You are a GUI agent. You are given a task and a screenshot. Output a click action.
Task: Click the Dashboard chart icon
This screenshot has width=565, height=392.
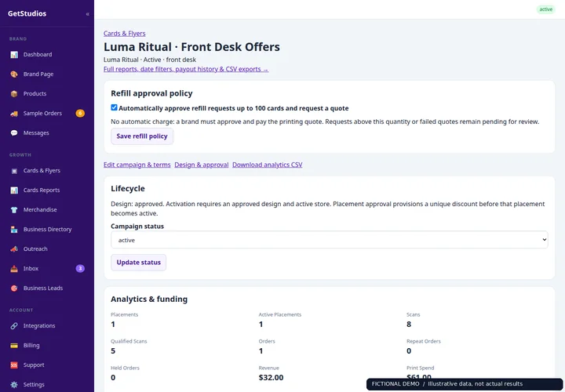pos(14,55)
